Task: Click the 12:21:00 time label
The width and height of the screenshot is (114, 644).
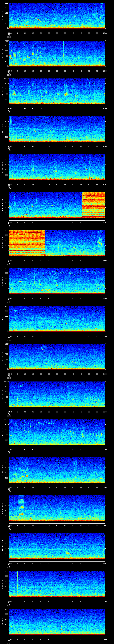Action: 9,298
